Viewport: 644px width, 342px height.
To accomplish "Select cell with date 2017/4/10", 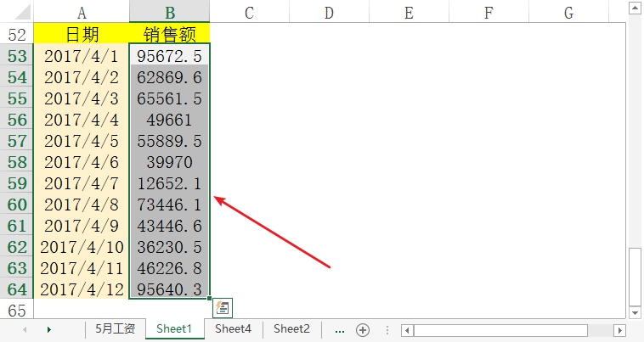I will pos(82,247).
